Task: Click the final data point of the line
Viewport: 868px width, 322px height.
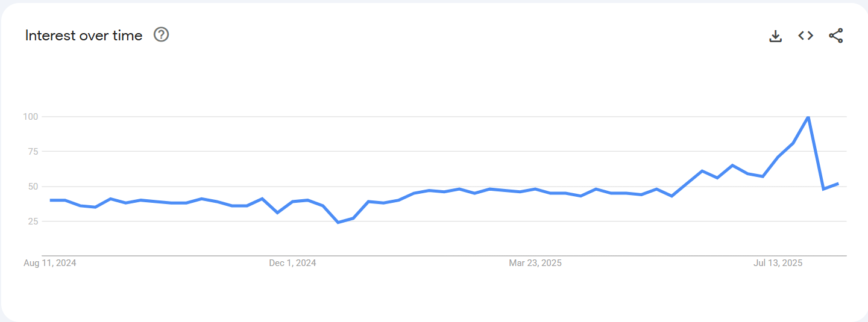Action: click(838, 184)
